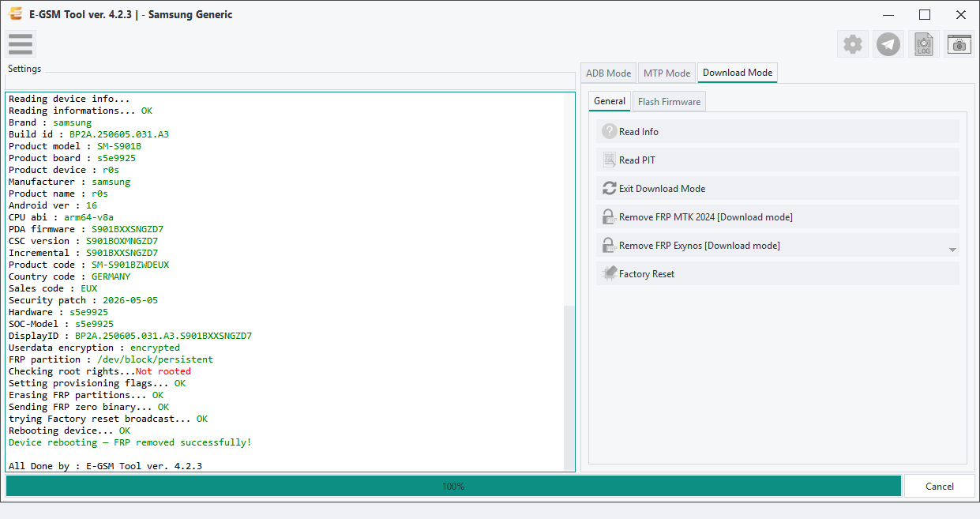Viewport: 980px width, 519px height.
Task: Click 'Hardware : s5e9925' line
Action: (x=58, y=312)
